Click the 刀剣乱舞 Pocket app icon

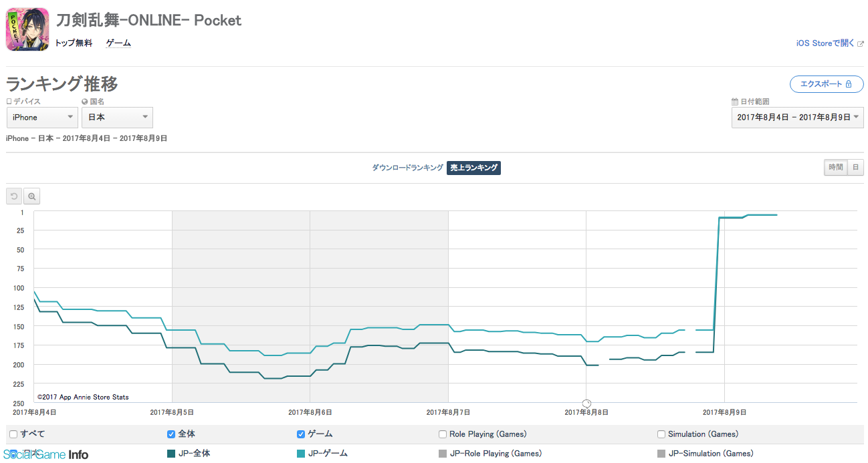coord(27,29)
